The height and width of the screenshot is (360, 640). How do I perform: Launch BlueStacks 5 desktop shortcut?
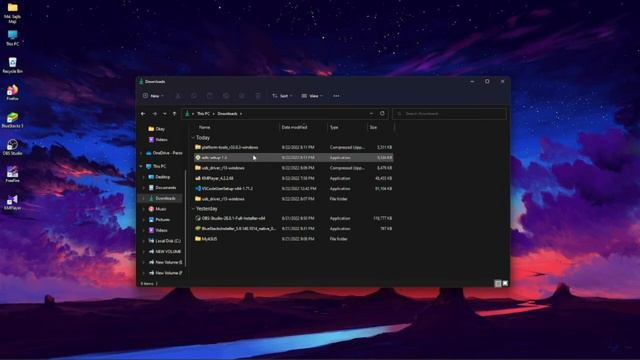click(13, 120)
